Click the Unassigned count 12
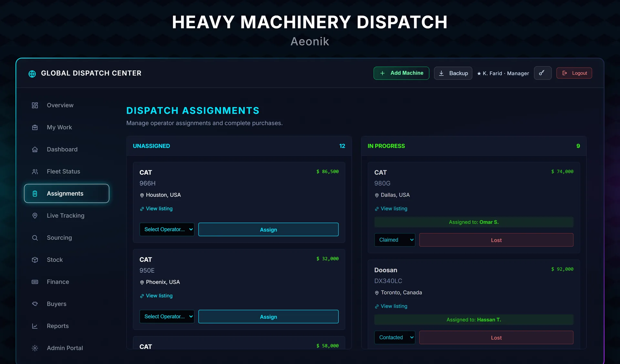This screenshot has width=620, height=364. (342, 146)
